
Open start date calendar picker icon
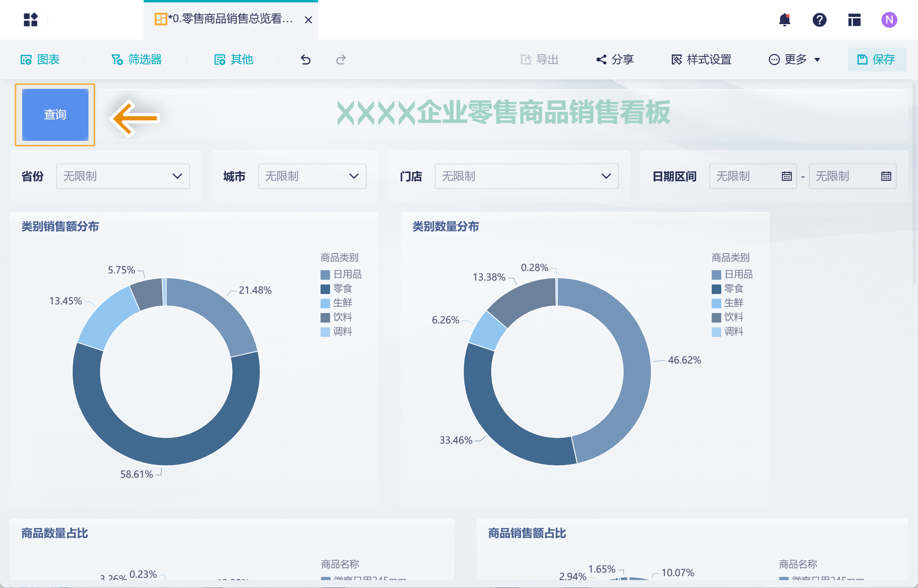tap(787, 176)
